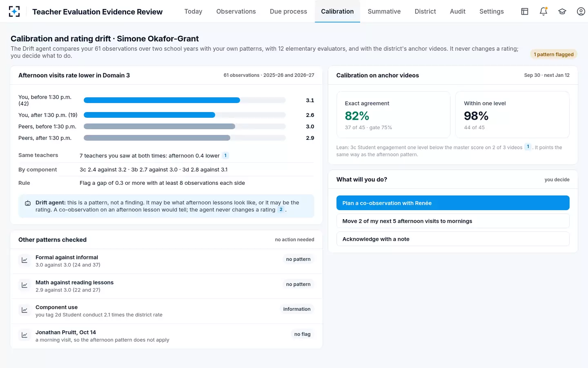Switch to the District tab
588x368 pixels.
pos(425,11)
